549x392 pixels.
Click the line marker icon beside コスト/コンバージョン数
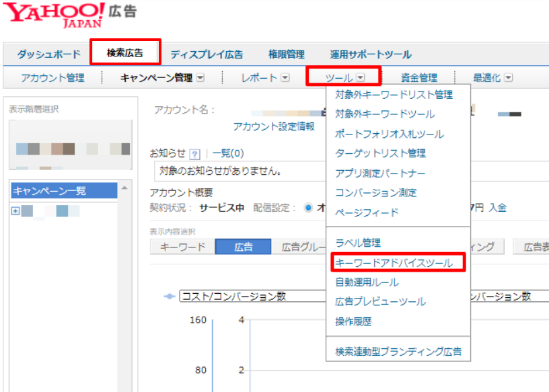click(x=170, y=297)
